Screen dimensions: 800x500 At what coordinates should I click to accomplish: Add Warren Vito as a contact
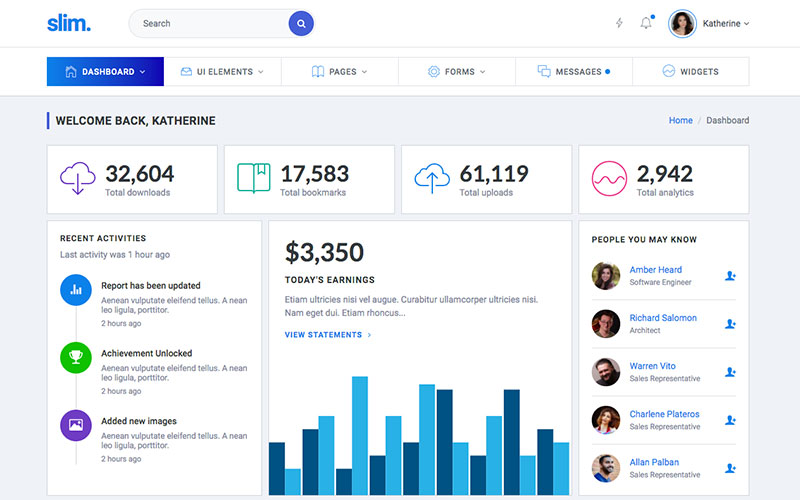pyautogui.click(x=730, y=372)
